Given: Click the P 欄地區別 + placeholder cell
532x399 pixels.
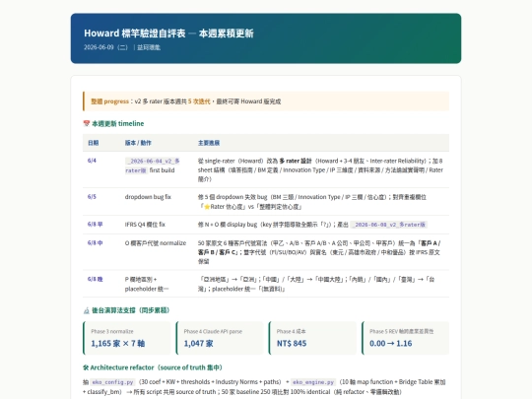Looking at the screenshot, I should [147, 284].
